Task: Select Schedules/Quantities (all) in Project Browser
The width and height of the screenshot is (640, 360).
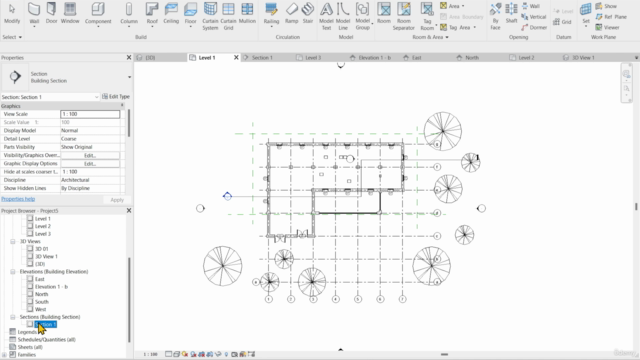Action: [x=47, y=340]
